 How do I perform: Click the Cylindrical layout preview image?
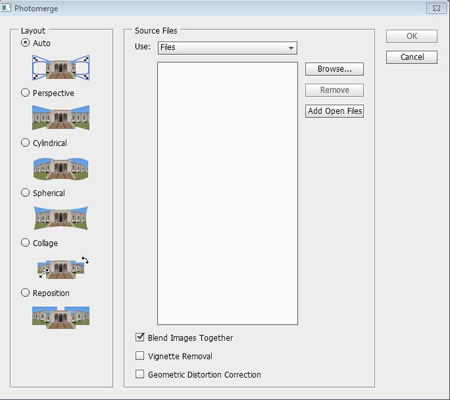pyautogui.click(x=61, y=168)
